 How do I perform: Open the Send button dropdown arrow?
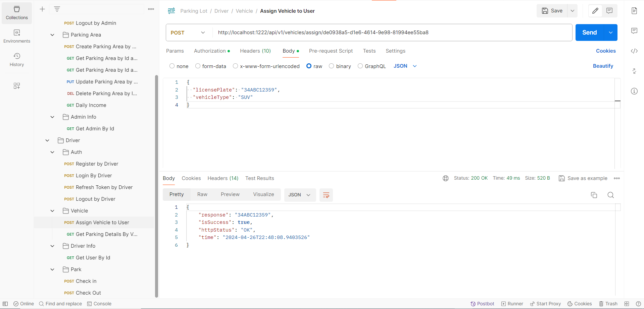pyautogui.click(x=611, y=33)
